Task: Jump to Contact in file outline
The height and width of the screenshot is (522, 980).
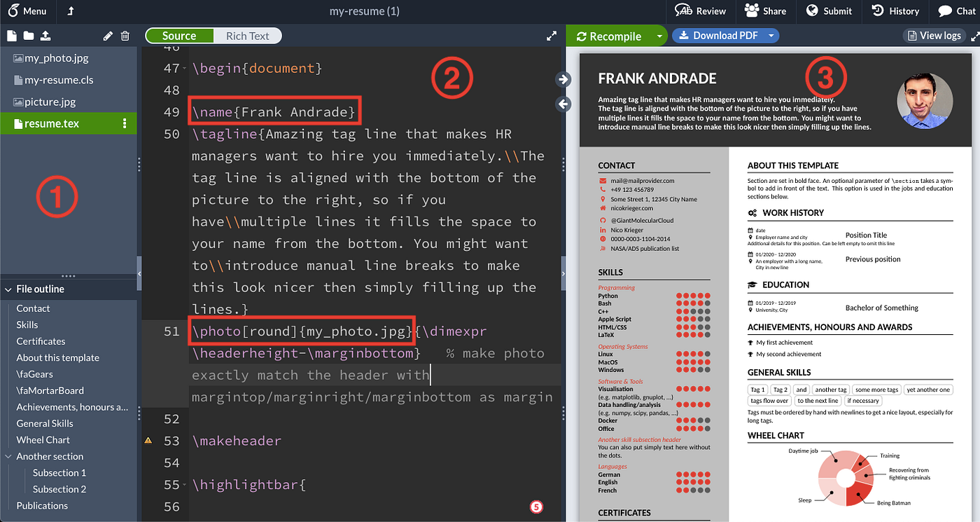Action: click(33, 308)
